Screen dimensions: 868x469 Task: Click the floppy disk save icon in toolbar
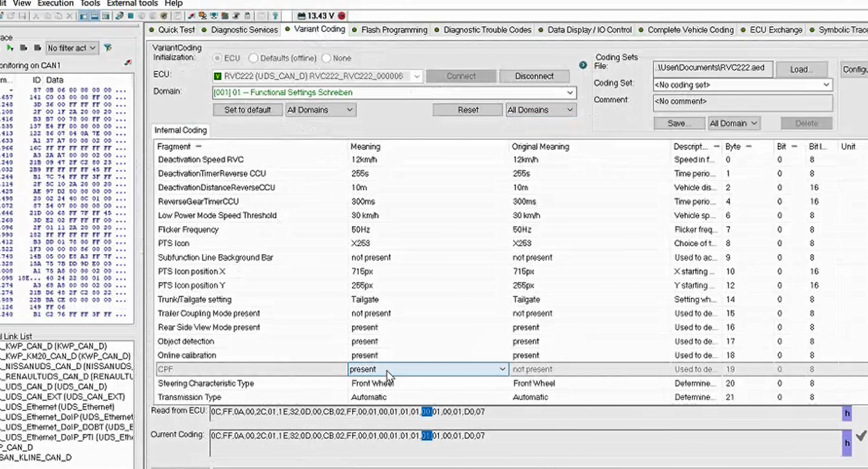(x=22, y=16)
